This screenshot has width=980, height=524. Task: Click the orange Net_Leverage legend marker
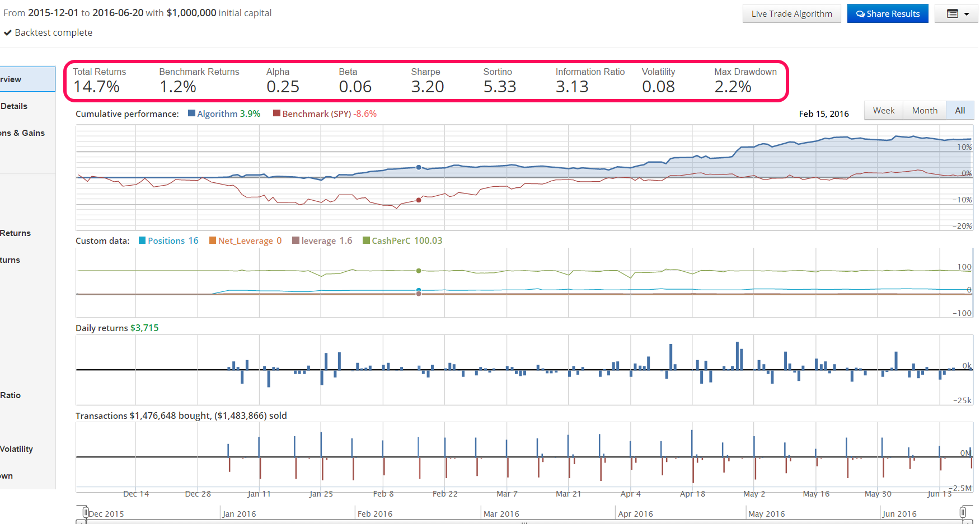(x=212, y=240)
